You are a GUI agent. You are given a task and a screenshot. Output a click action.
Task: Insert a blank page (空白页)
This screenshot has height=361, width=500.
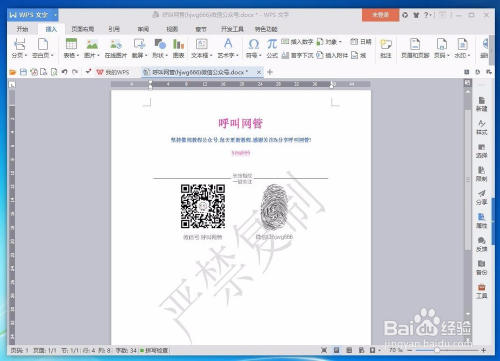coord(43,48)
